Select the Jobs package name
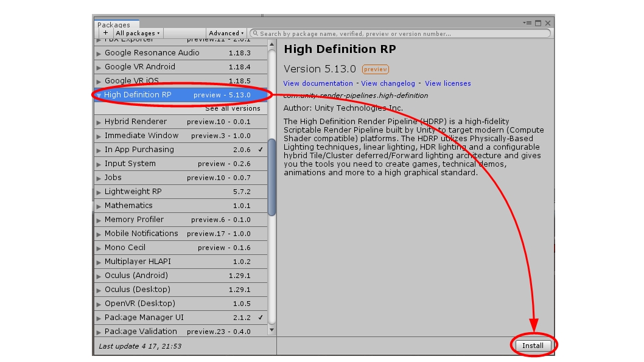Viewport: 644px width, 362px height. (113, 177)
